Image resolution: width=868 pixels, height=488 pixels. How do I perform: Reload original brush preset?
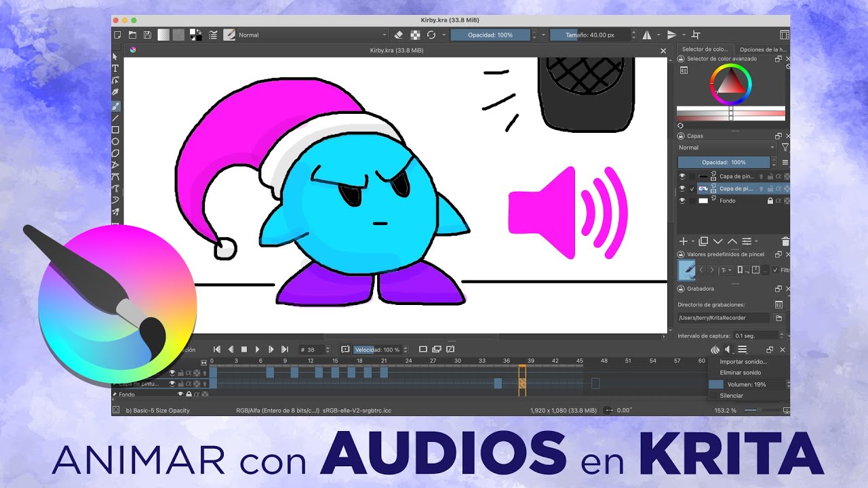click(x=430, y=35)
